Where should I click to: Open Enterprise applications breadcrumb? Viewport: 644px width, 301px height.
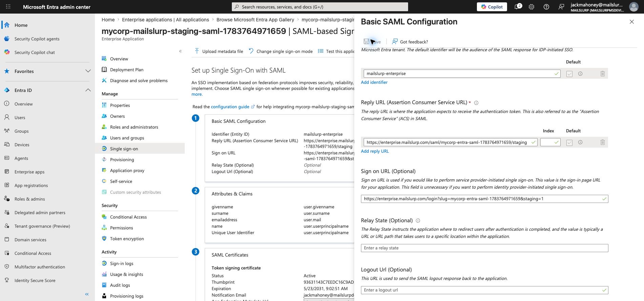coord(165,20)
